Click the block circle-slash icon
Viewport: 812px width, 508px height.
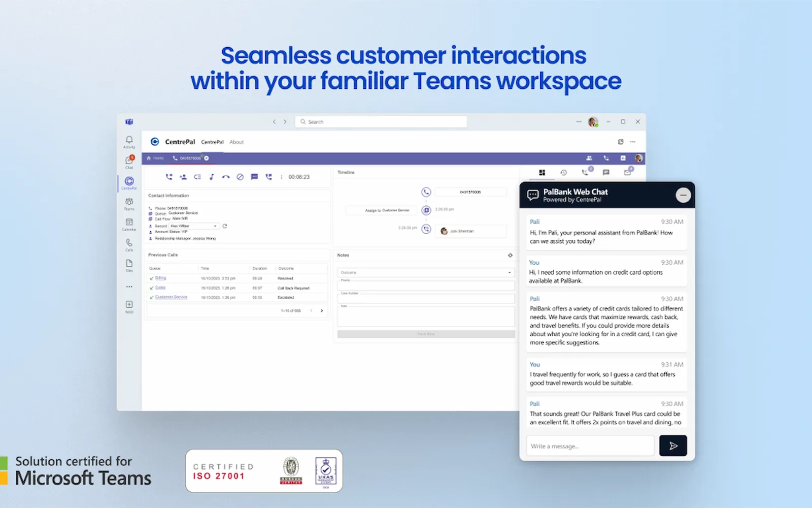click(240, 177)
